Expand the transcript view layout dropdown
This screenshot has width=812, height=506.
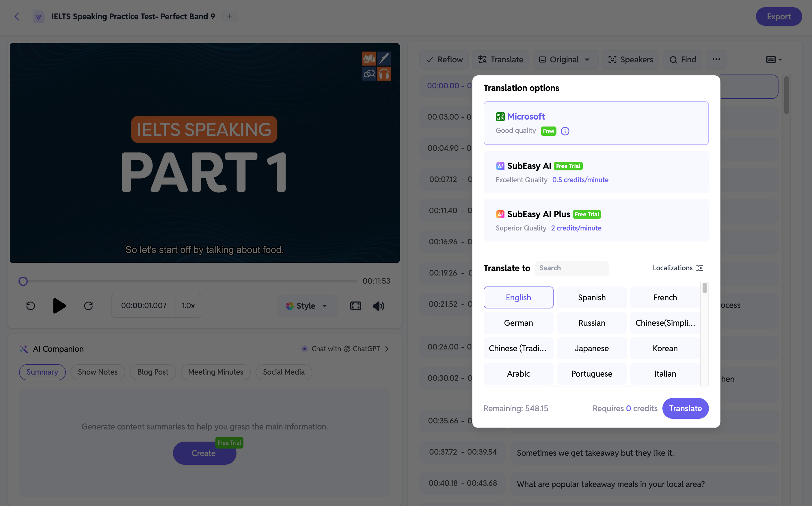coord(773,59)
